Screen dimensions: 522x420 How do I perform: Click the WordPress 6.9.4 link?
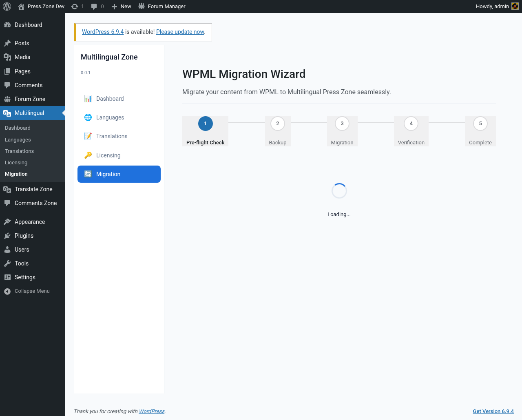(x=103, y=32)
